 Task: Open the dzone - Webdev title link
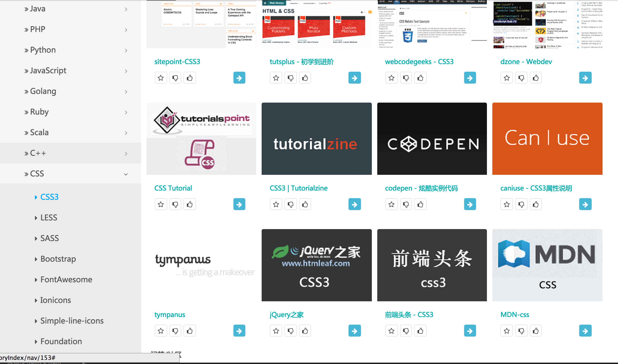[x=526, y=62]
